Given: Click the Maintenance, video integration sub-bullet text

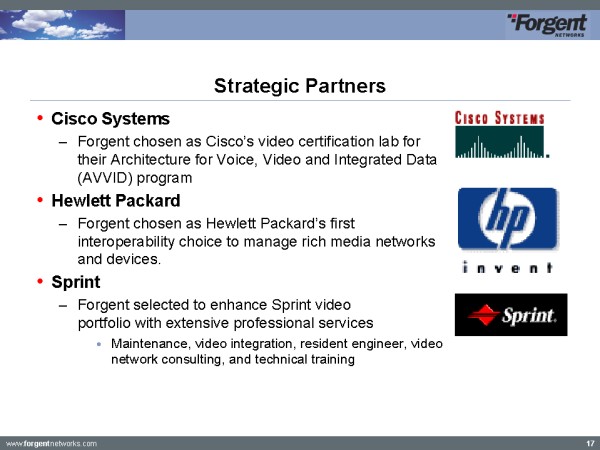Looking at the screenshot, I should (x=275, y=351).
